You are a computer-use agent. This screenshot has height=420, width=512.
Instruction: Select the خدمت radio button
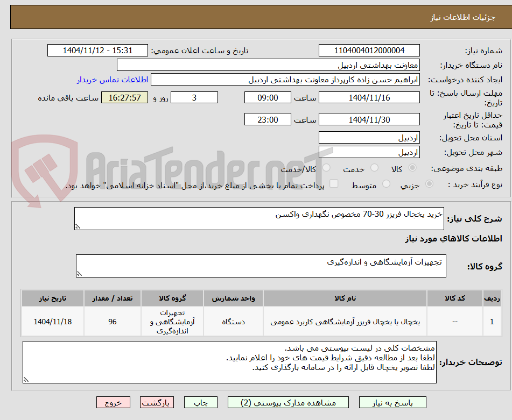(375, 168)
